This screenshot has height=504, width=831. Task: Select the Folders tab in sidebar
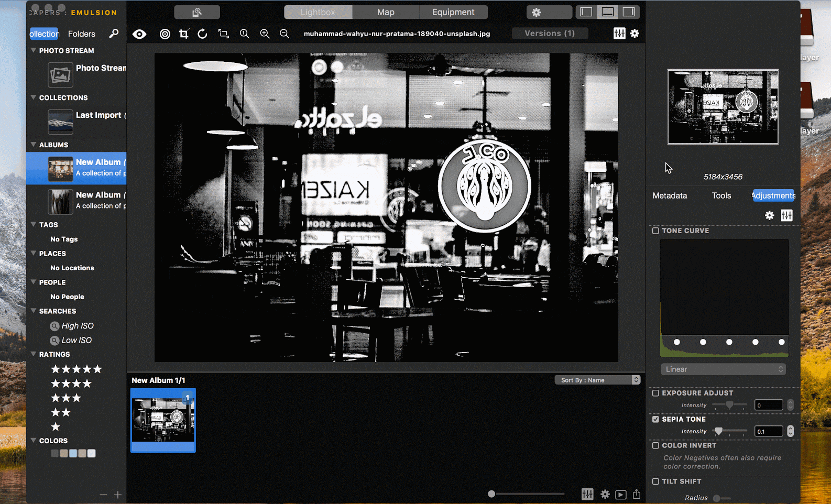click(x=82, y=34)
